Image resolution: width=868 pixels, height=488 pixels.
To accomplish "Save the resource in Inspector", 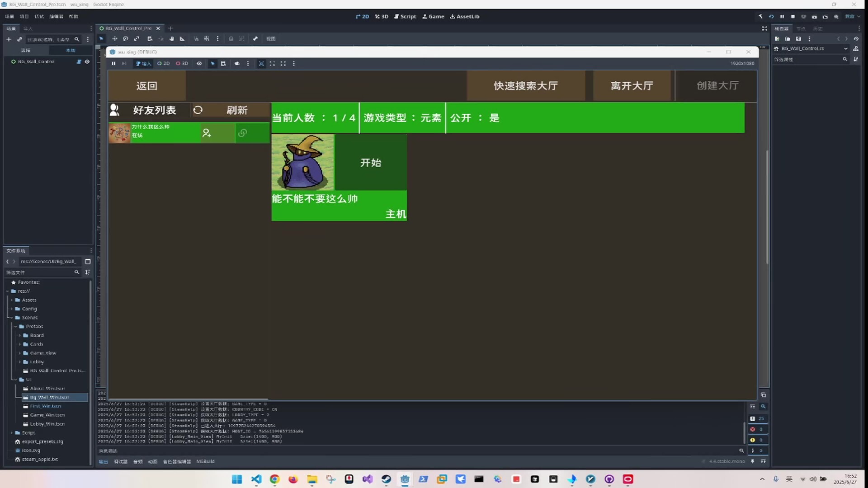I will (798, 39).
